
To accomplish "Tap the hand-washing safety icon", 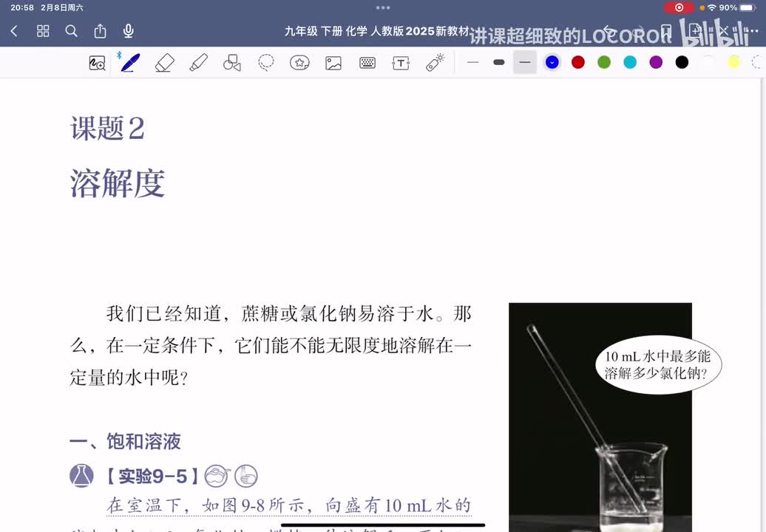I will click(245, 476).
